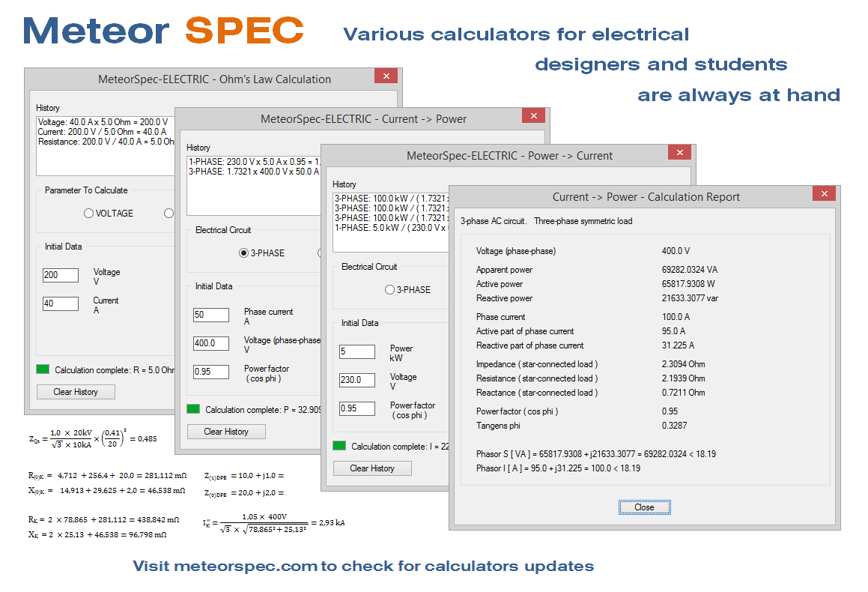Click the Phase current value 100.0 A
The image size is (868, 592).
(x=676, y=317)
